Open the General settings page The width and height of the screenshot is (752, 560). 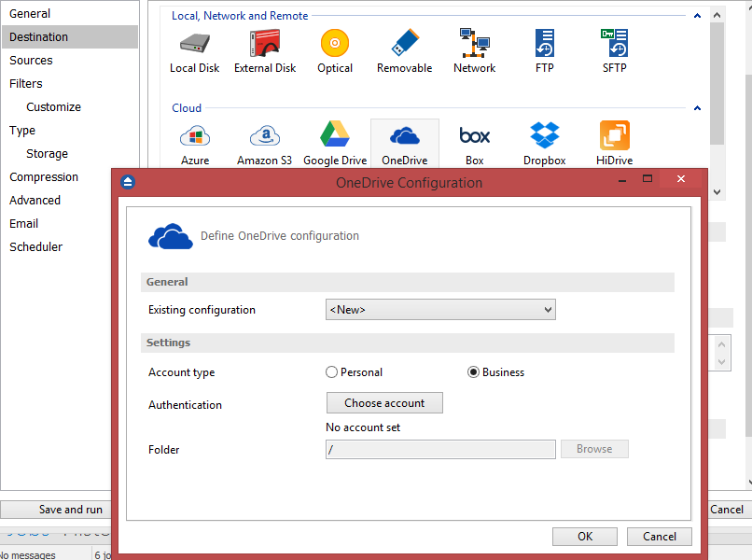pyautogui.click(x=30, y=13)
